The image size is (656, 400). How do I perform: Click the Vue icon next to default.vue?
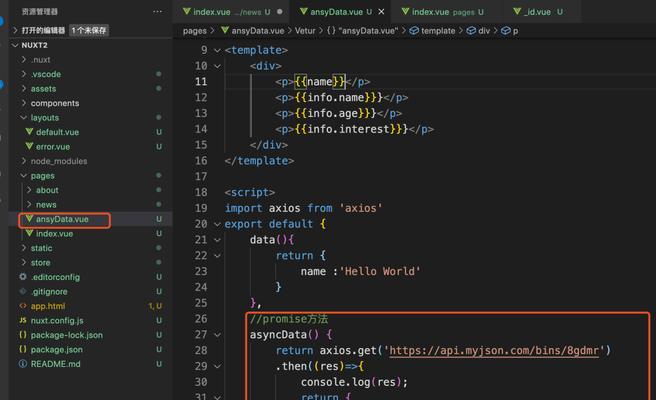(x=29, y=131)
